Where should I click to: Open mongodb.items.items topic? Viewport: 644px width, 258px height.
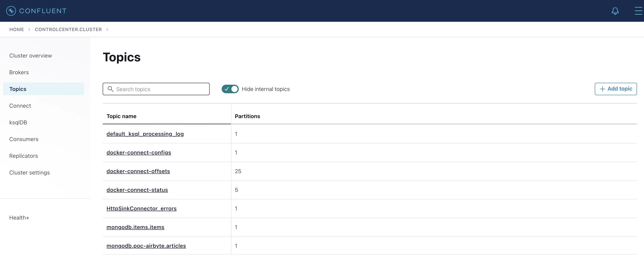[135, 227]
